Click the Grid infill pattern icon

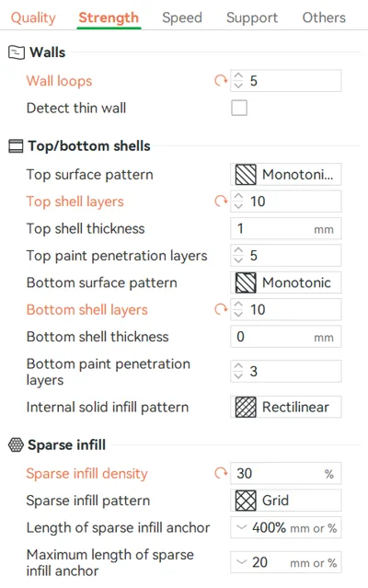[x=246, y=501]
